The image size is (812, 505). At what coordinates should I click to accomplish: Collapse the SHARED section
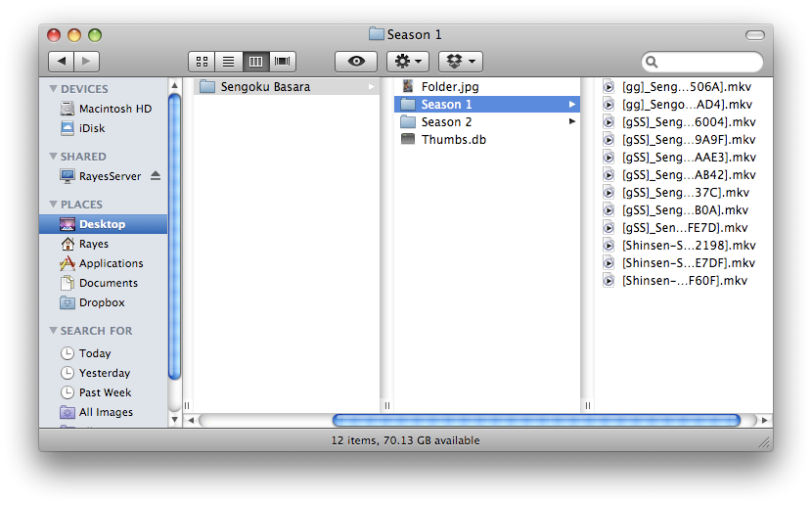53,156
